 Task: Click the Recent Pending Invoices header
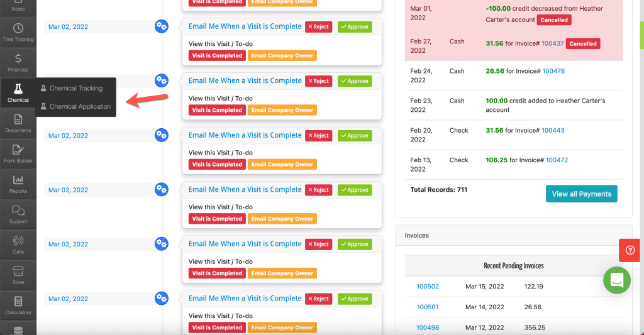click(513, 266)
